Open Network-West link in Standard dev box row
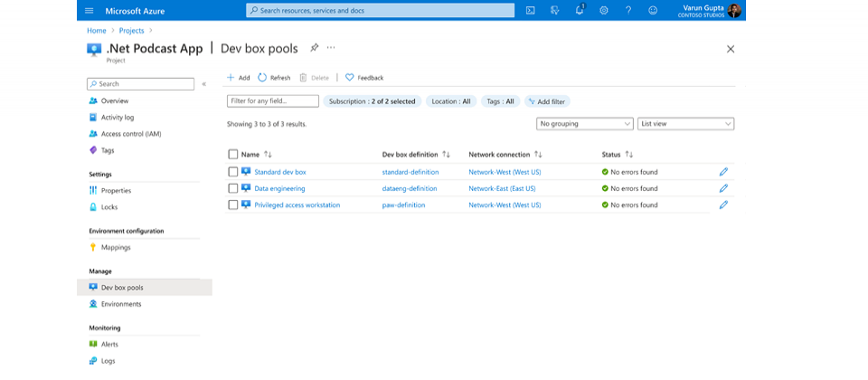This screenshot has height=380, width=868. tap(505, 172)
